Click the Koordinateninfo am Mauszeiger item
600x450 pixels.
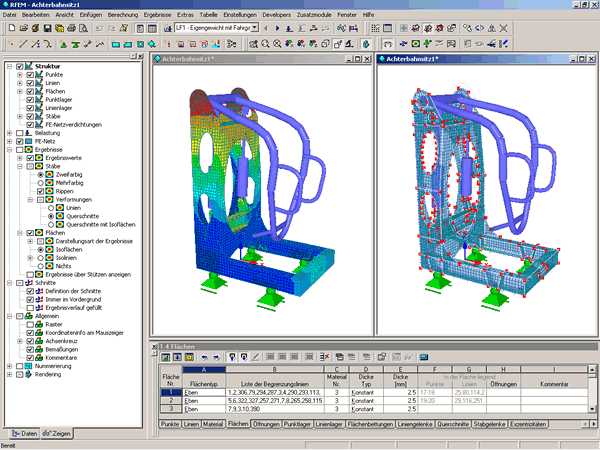(85, 333)
